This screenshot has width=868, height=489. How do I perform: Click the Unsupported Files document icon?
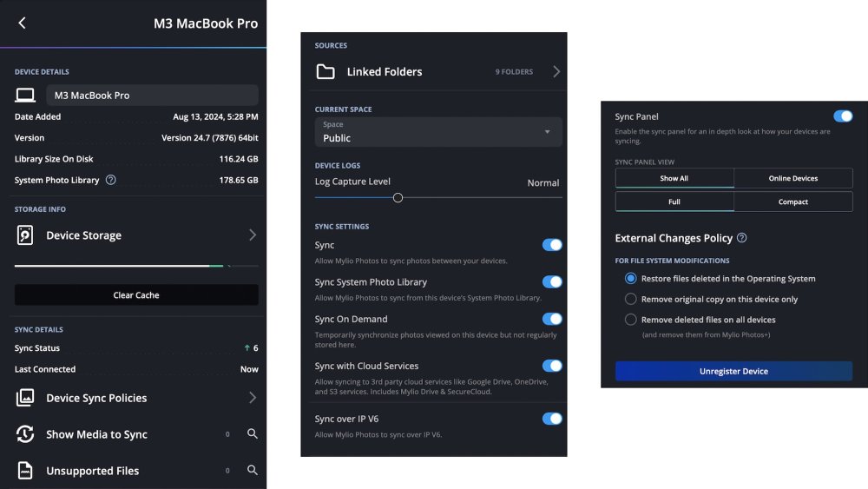pos(25,471)
